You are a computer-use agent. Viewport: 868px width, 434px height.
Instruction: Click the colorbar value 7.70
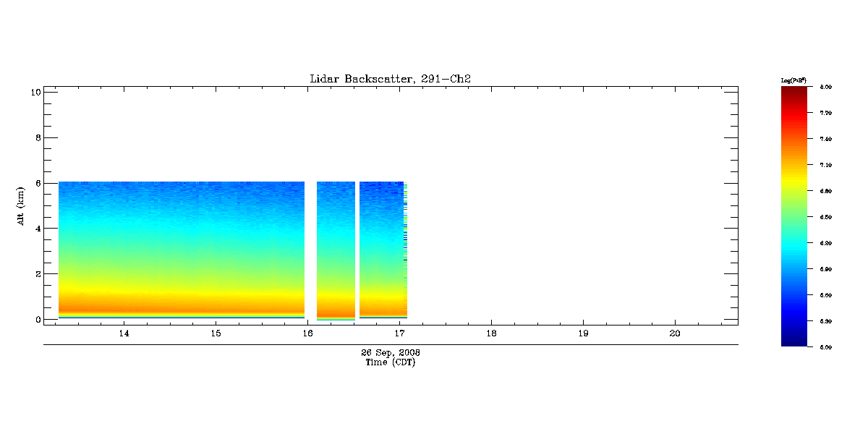click(825, 113)
